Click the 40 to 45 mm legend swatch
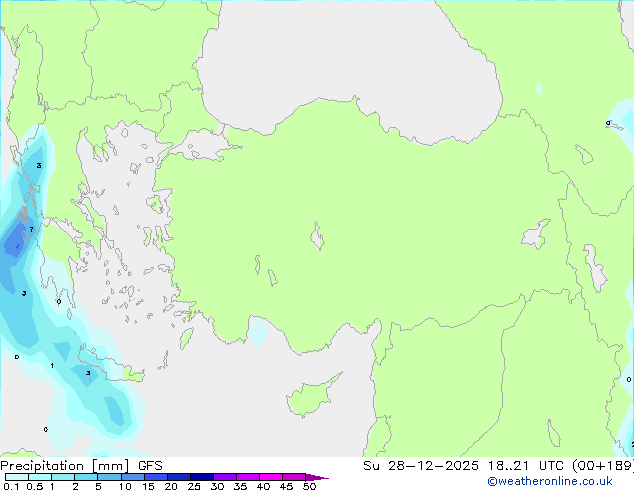 [271, 477]
